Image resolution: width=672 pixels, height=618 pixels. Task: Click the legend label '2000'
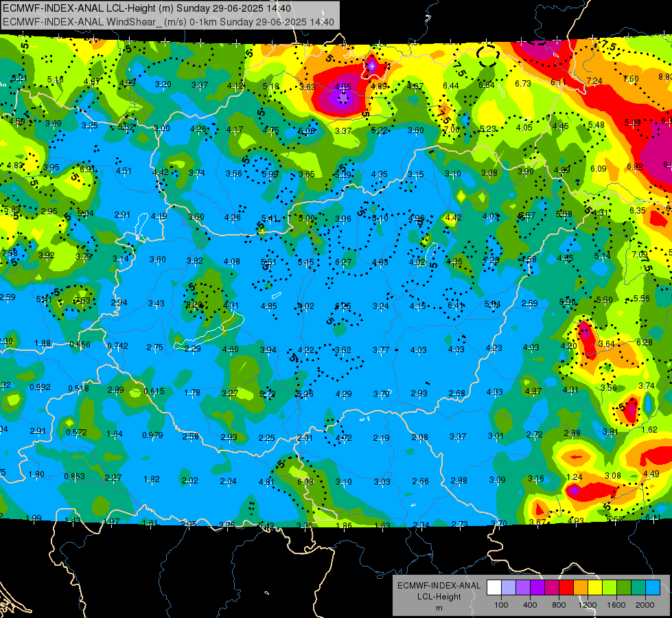coord(645,605)
